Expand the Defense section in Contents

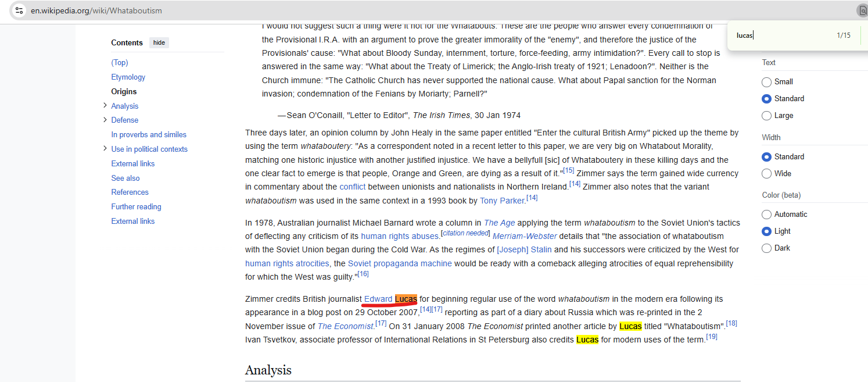[105, 120]
